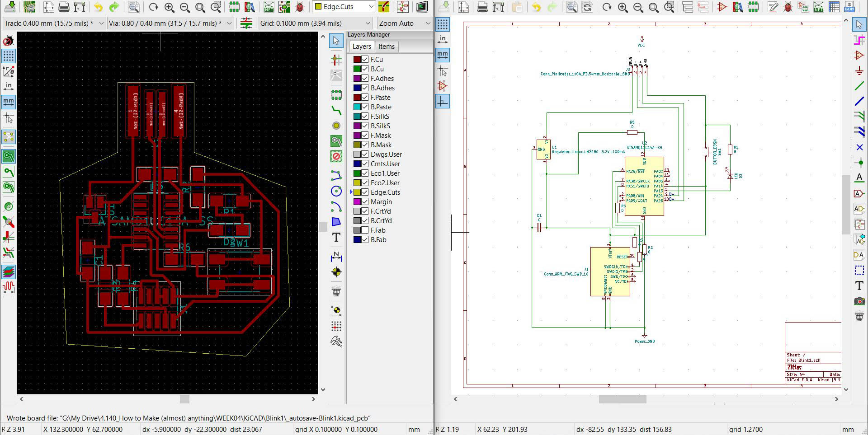
Task: Open the Edge.Cuts active layer dropdown
Action: click(344, 6)
